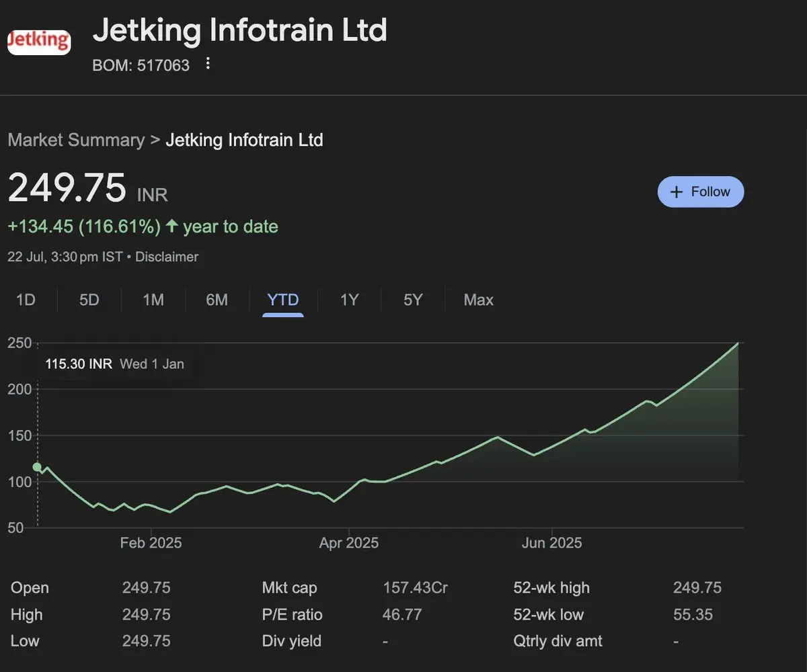Click the 52-wk low value 55.35
The height and width of the screenshot is (672, 807).
pos(693,614)
